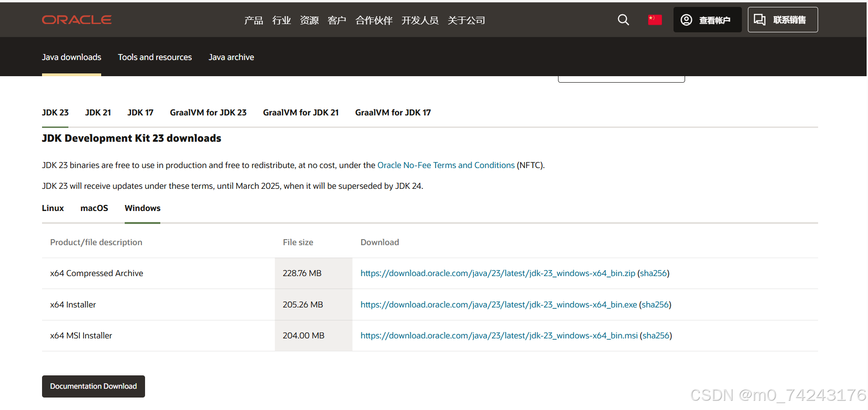
Task: Open the 合作伙伴 menu
Action: point(374,20)
